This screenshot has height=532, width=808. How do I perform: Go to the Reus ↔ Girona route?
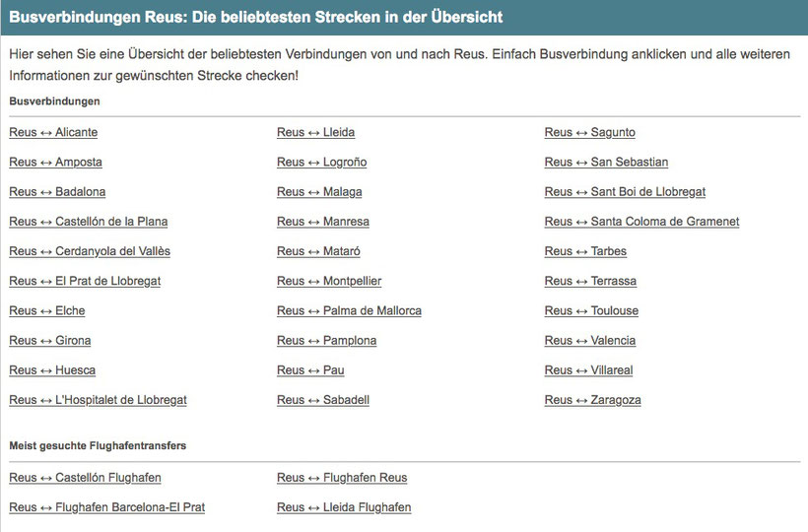point(50,340)
